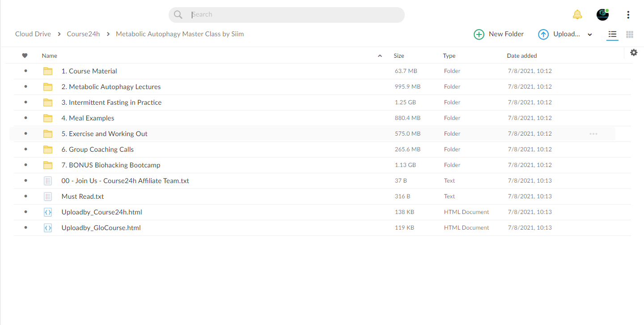Go to Cloud Drive breadcrumb
This screenshot has width=644, height=325.
[33, 34]
